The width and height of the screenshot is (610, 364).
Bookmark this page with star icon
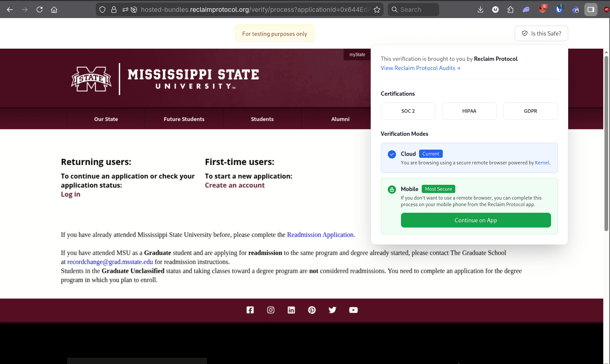coord(377,10)
